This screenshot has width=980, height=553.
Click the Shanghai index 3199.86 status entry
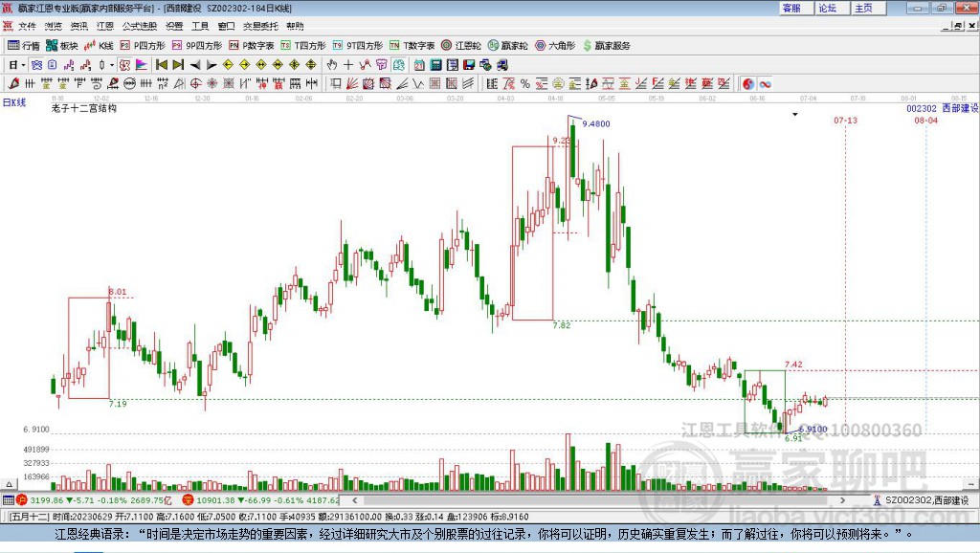pos(94,499)
